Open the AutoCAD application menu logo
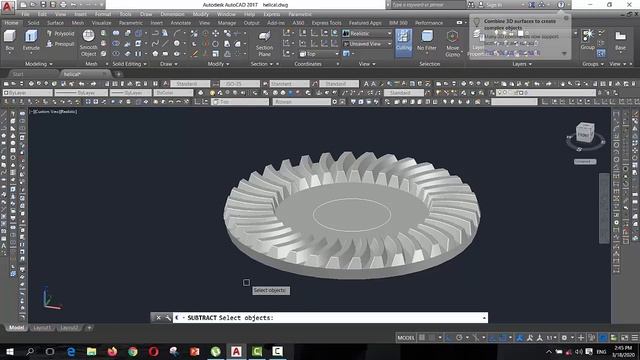Image resolution: width=640 pixels, height=360 pixels. click(7, 6)
